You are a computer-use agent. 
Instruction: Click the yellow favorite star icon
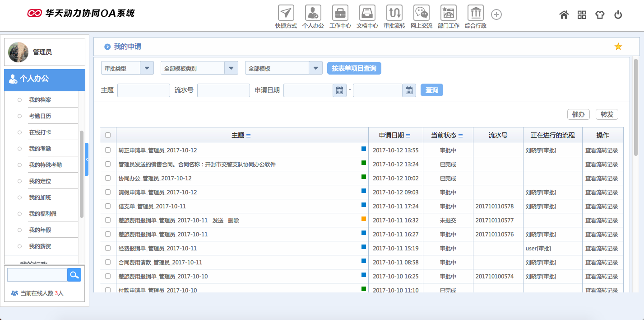tap(618, 46)
